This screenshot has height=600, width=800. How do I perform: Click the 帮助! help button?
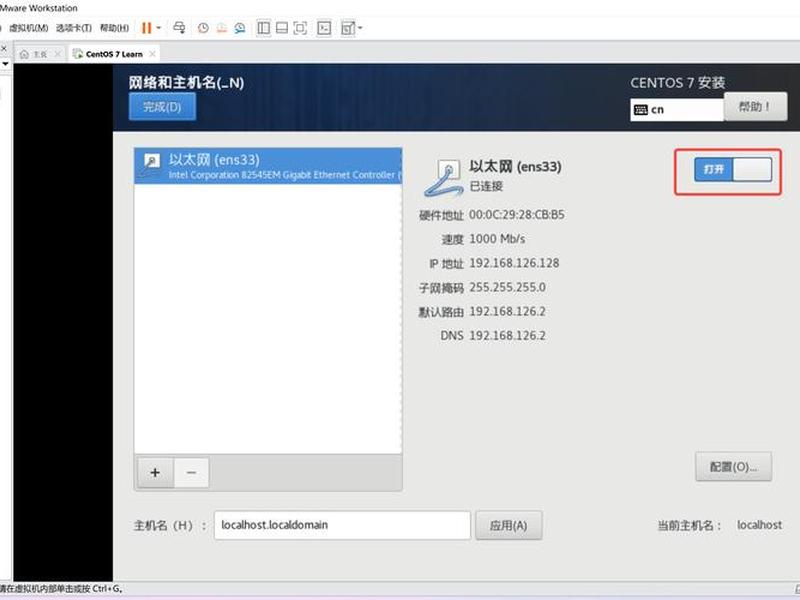(x=755, y=107)
